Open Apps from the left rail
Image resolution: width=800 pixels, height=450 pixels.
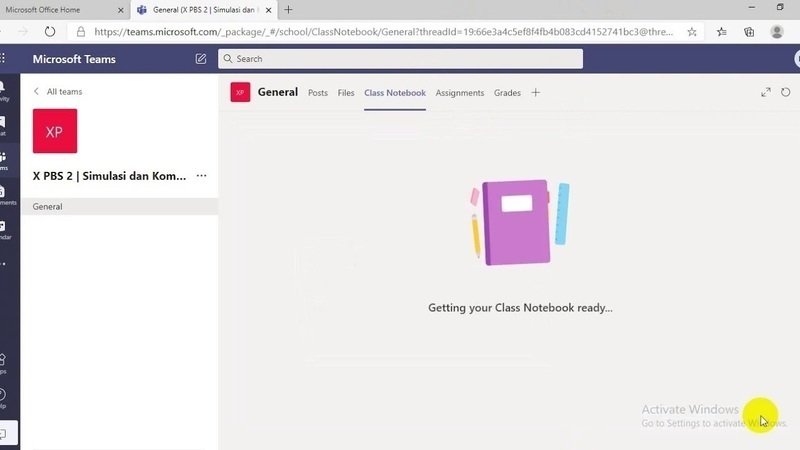click(5, 362)
